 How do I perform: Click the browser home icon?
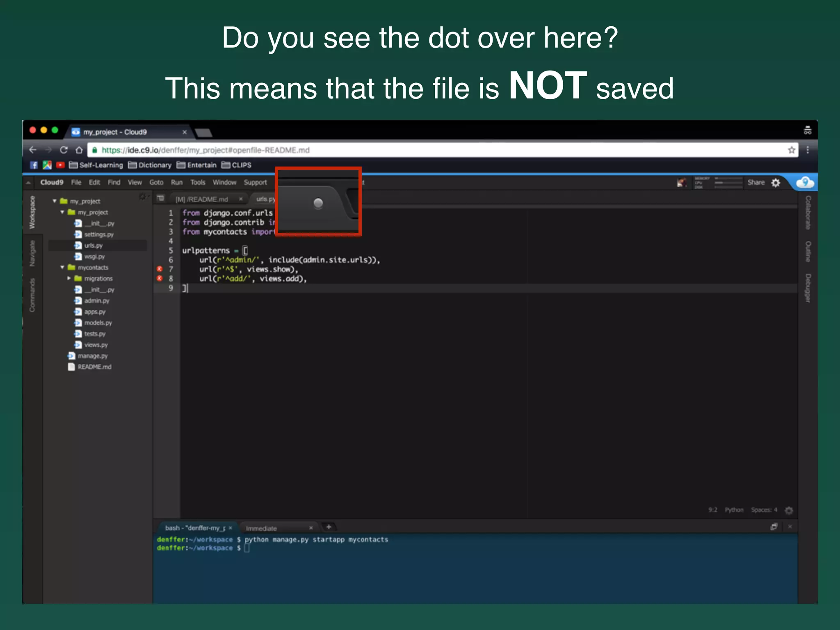[x=79, y=150]
